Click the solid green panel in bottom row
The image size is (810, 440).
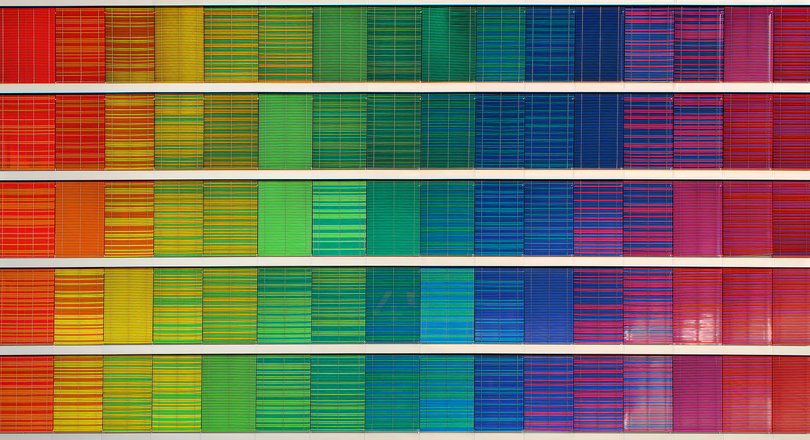pos(228,393)
